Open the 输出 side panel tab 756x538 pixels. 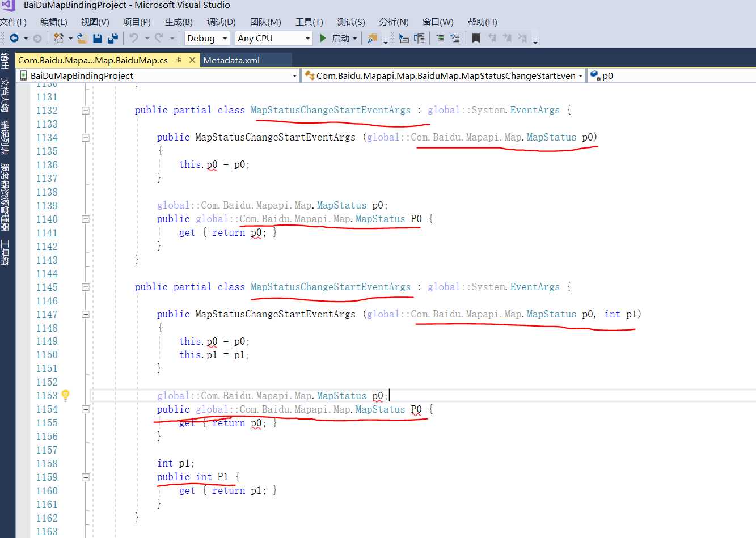(5, 61)
